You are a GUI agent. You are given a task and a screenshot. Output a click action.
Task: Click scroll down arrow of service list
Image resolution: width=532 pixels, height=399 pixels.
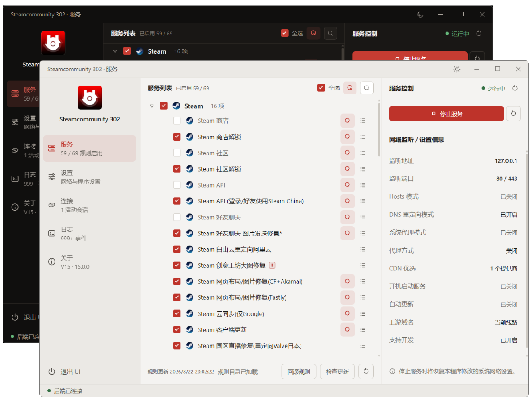click(x=379, y=356)
